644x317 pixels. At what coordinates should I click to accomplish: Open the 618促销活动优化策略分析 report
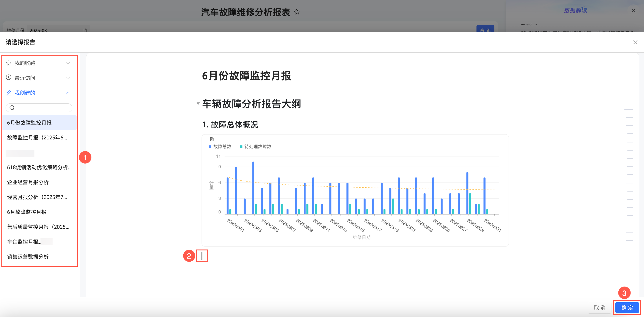click(39, 167)
